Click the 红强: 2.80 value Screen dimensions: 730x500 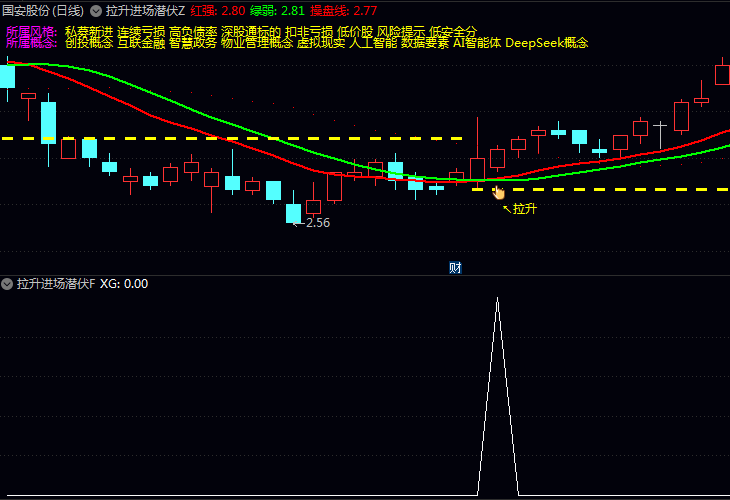pyautogui.click(x=217, y=11)
